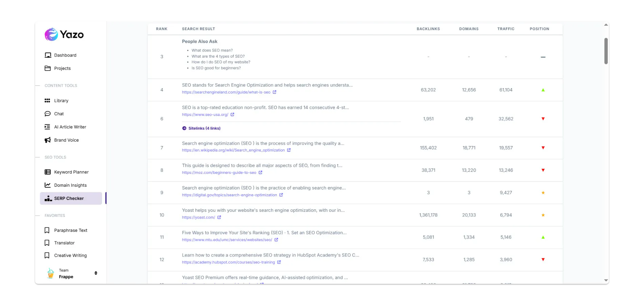Open Domain Insights label
This screenshot has width=644, height=305.
[71, 185]
